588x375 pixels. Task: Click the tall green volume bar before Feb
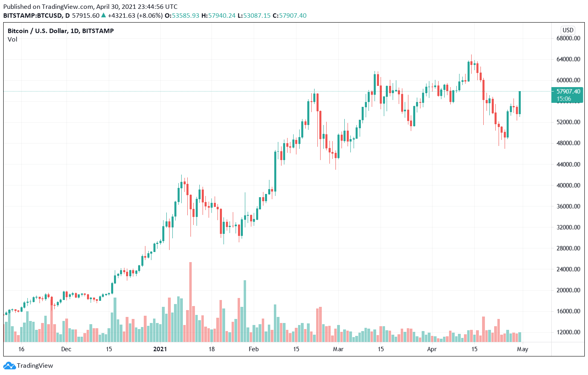(x=245, y=311)
